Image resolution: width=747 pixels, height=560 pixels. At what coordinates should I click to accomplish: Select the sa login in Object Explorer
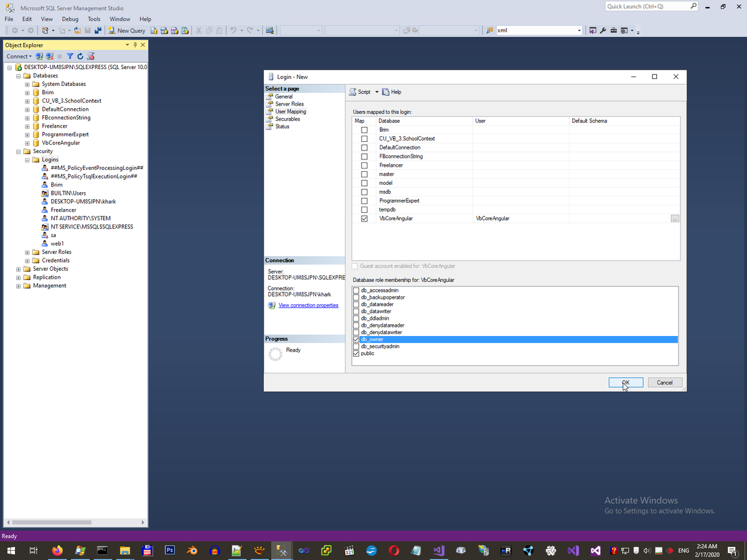tap(52, 235)
